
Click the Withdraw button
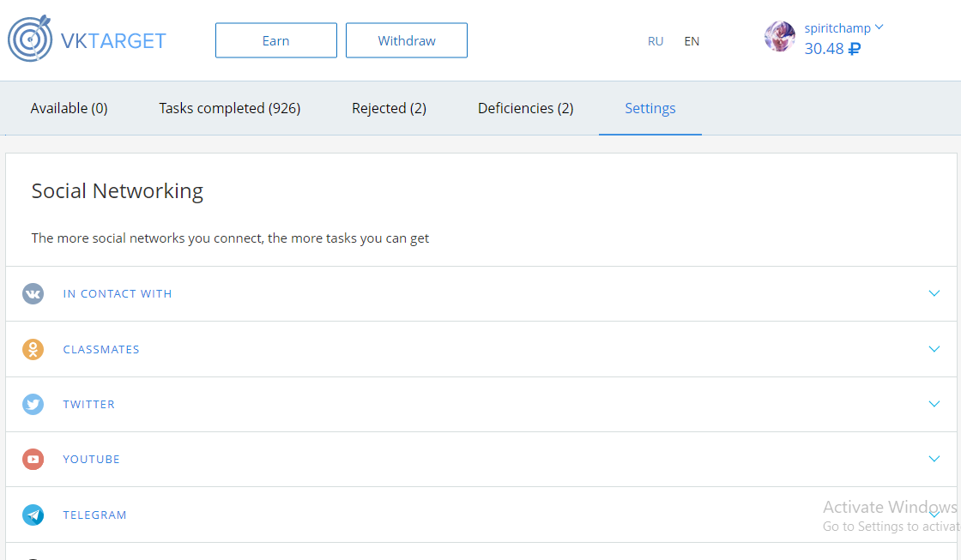[407, 40]
